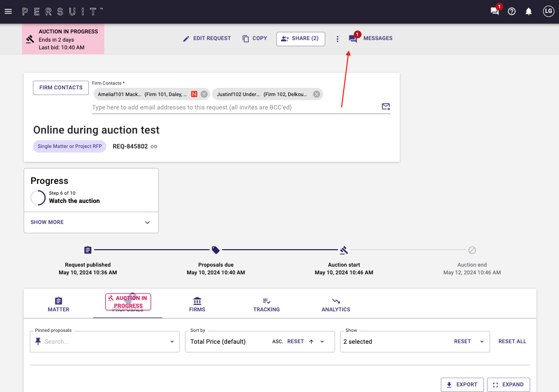
Task: Click the Auction end disabled marker
Action: pyautogui.click(x=472, y=250)
